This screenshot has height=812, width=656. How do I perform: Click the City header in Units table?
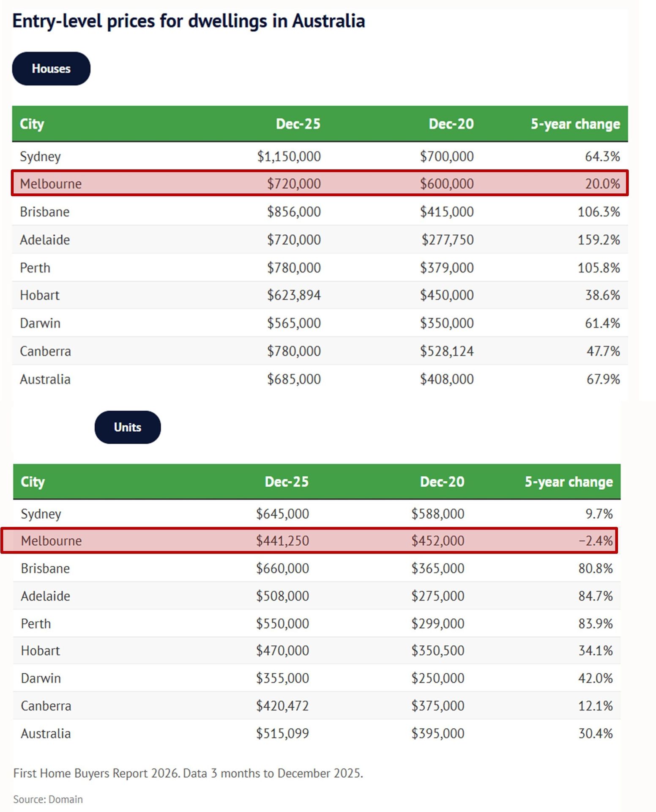pos(33,482)
